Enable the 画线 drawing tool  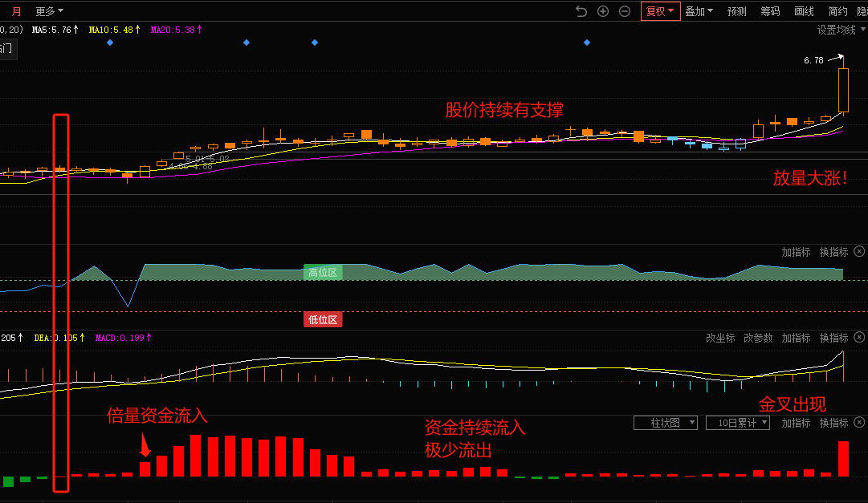point(804,11)
